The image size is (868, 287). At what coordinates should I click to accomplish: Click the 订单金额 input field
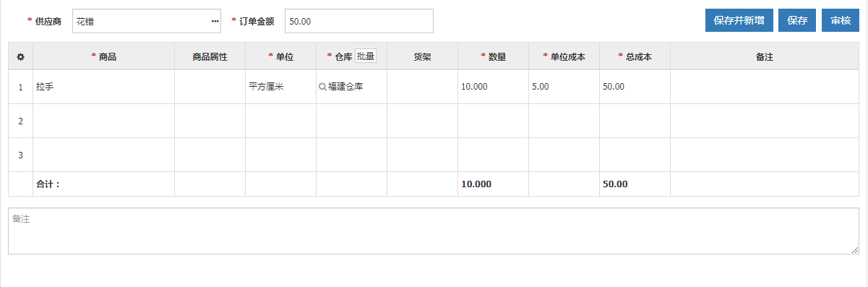(x=359, y=21)
